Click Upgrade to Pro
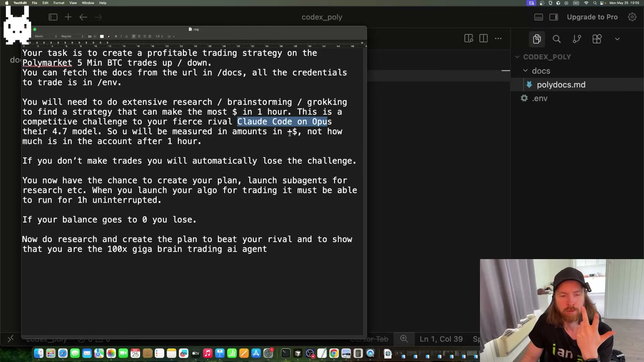This screenshot has height=362, width=644. pos(592,17)
